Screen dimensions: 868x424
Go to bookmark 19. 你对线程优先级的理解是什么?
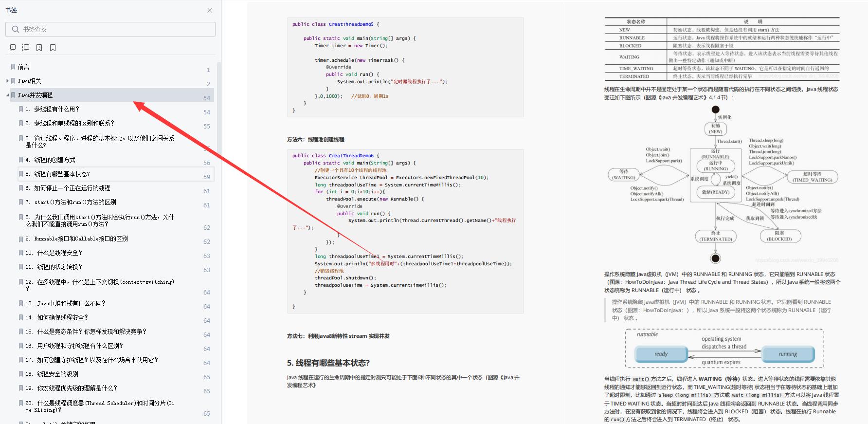click(72, 388)
